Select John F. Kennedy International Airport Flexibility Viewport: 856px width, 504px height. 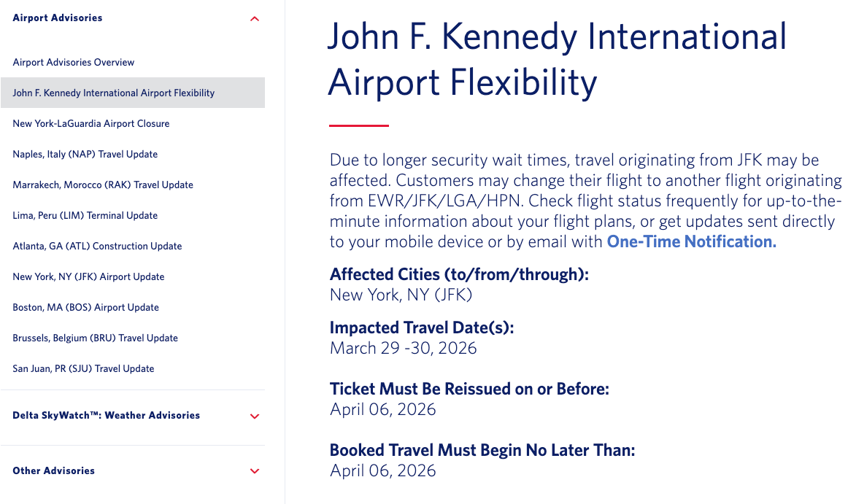point(113,93)
